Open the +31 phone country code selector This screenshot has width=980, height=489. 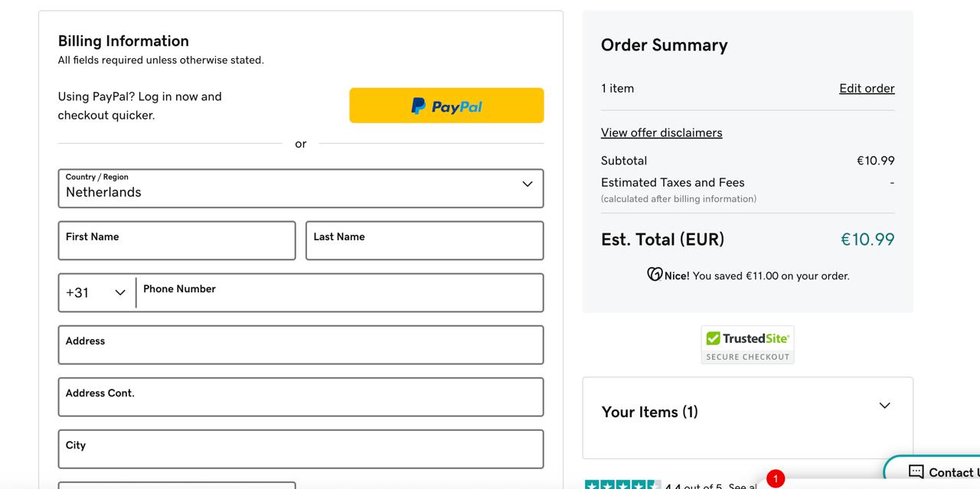(x=96, y=292)
